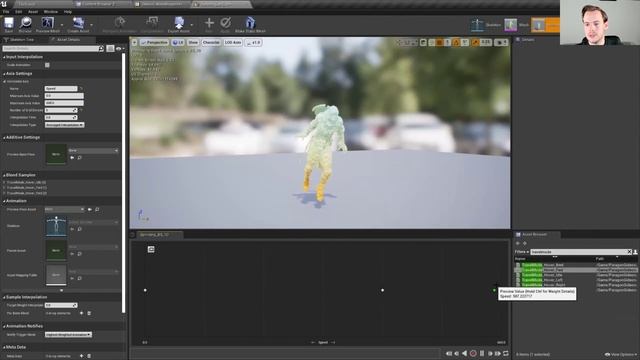Click camera speed icon in viewport
The height and width of the screenshot is (360, 640).
(x=501, y=42)
